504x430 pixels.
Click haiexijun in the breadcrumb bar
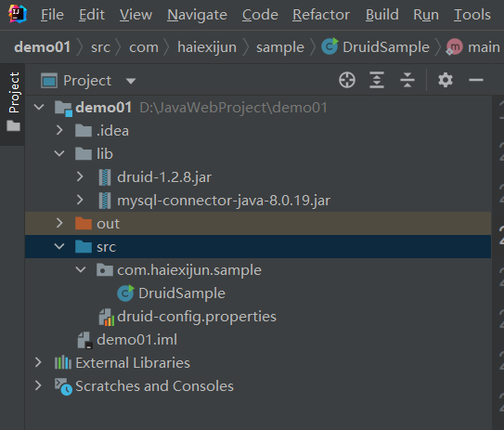(207, 48)
